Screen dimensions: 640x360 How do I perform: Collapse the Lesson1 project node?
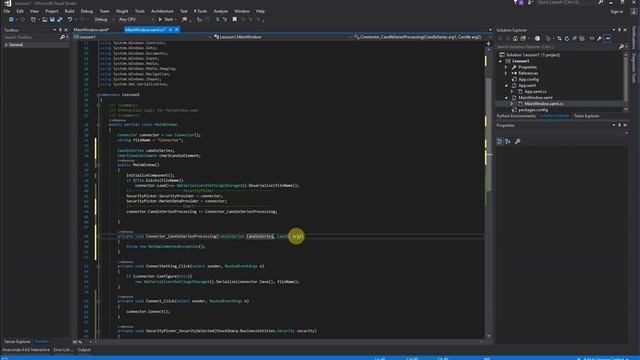click(x=501, y=61)
